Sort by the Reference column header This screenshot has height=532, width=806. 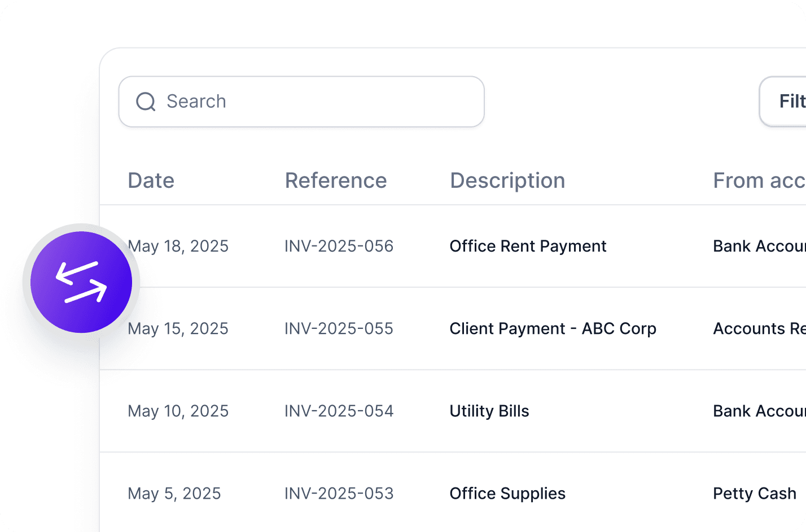[336, 181]
